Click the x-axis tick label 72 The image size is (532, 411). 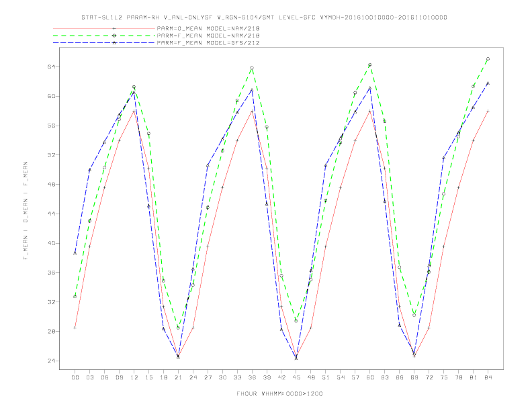pos(429,377)
